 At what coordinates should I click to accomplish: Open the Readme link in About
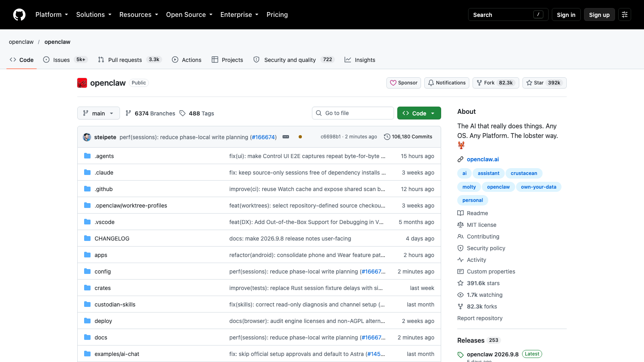[x=473, y=213]
